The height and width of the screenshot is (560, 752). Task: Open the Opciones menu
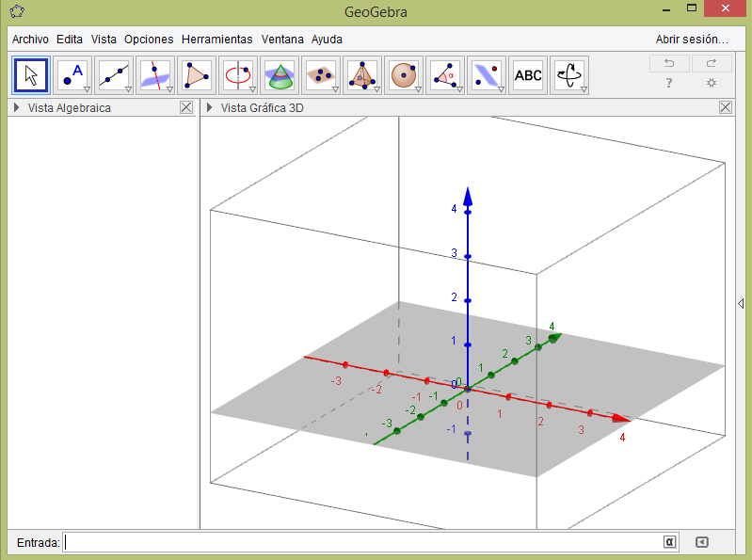(149, 40)
